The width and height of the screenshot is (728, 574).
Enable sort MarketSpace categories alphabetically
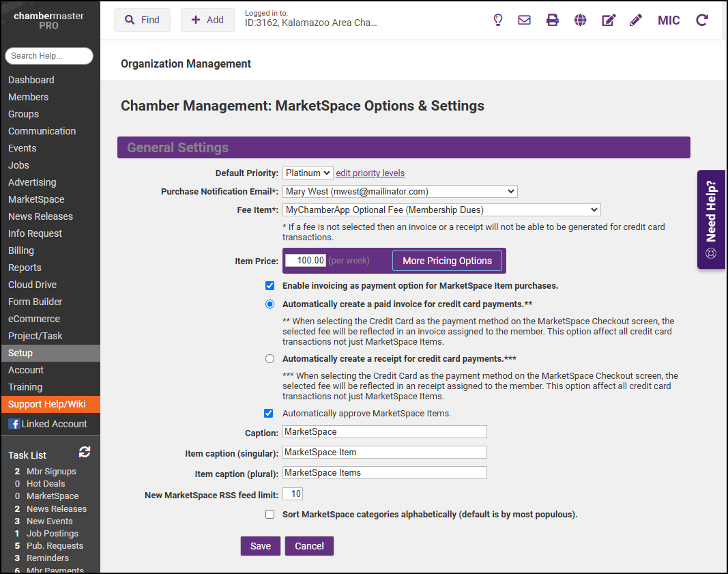point(270,514)
